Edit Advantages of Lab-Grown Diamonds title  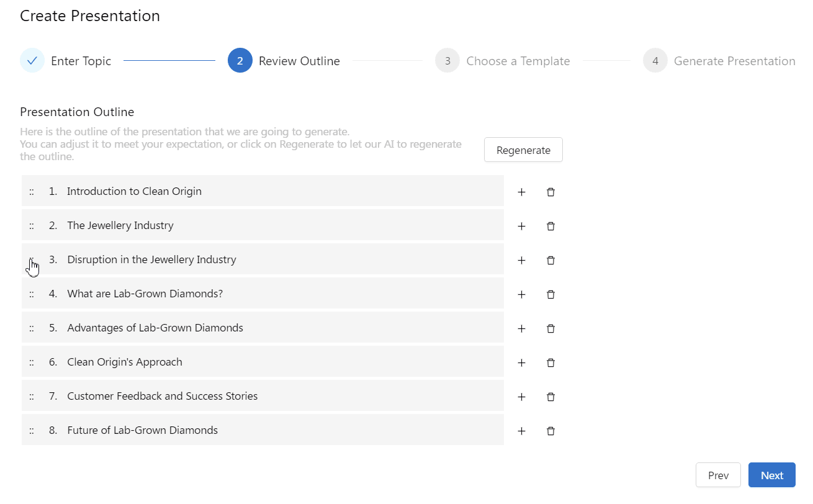(x=155, y=328)
